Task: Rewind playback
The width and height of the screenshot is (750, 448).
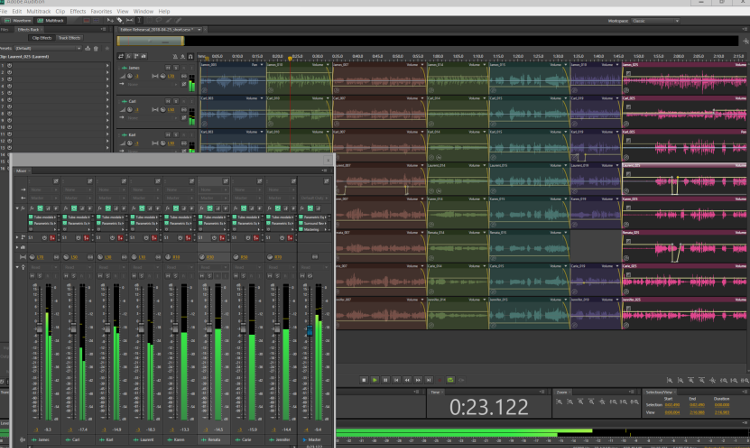Action: click(x=407, y=380)
